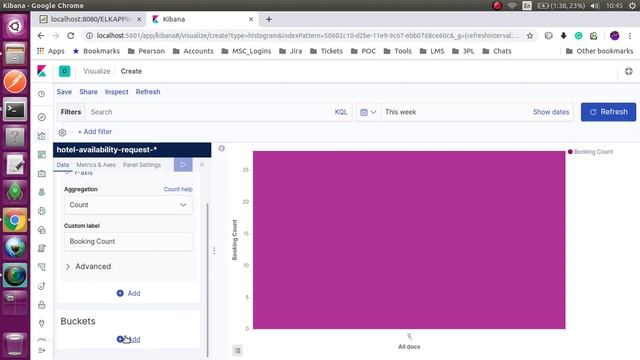Open the green D space avatar
640x360 pixels.
[x=64, y=71]
